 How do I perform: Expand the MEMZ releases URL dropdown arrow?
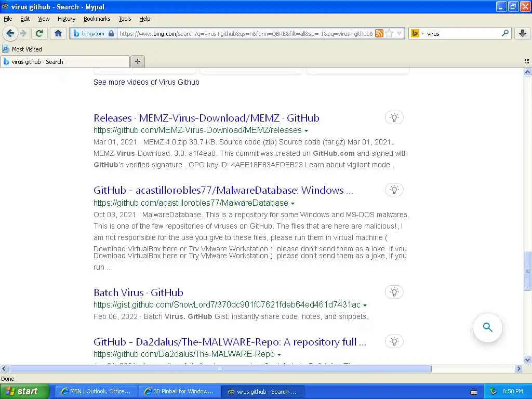[306, 130]
